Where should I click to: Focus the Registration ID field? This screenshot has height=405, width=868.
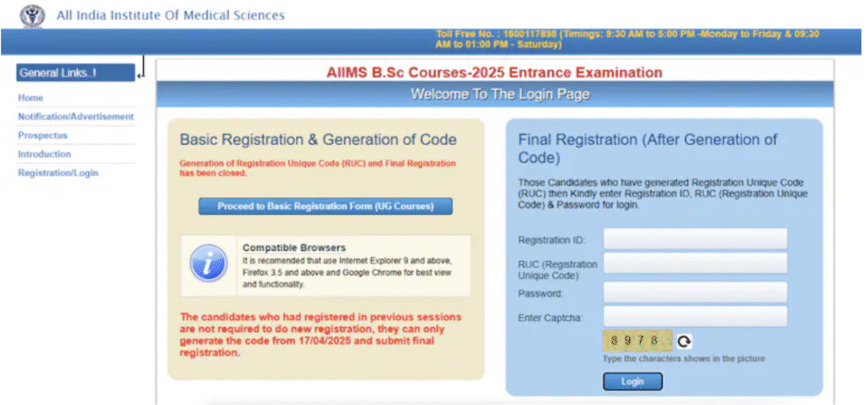pos(695,240)
